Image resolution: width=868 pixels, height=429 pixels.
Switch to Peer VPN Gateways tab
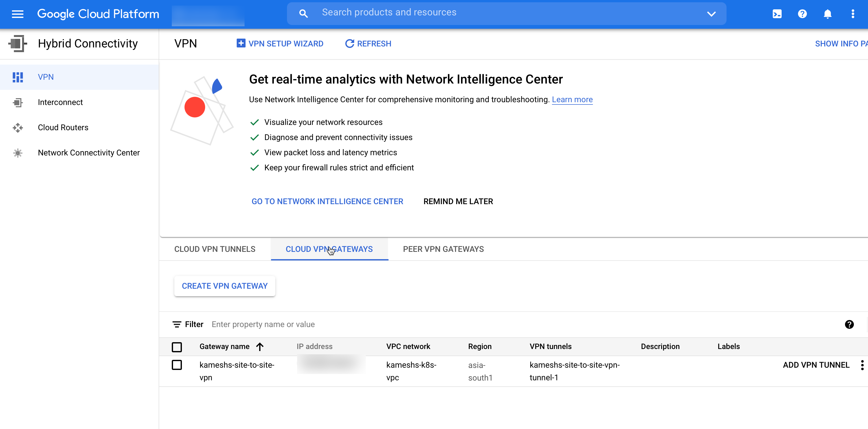coord(443,249)
